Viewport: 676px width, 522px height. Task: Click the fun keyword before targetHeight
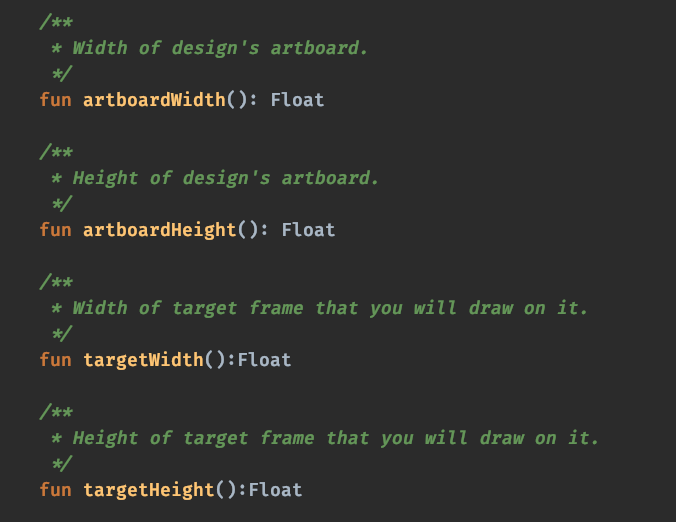(x=56, y=490)
